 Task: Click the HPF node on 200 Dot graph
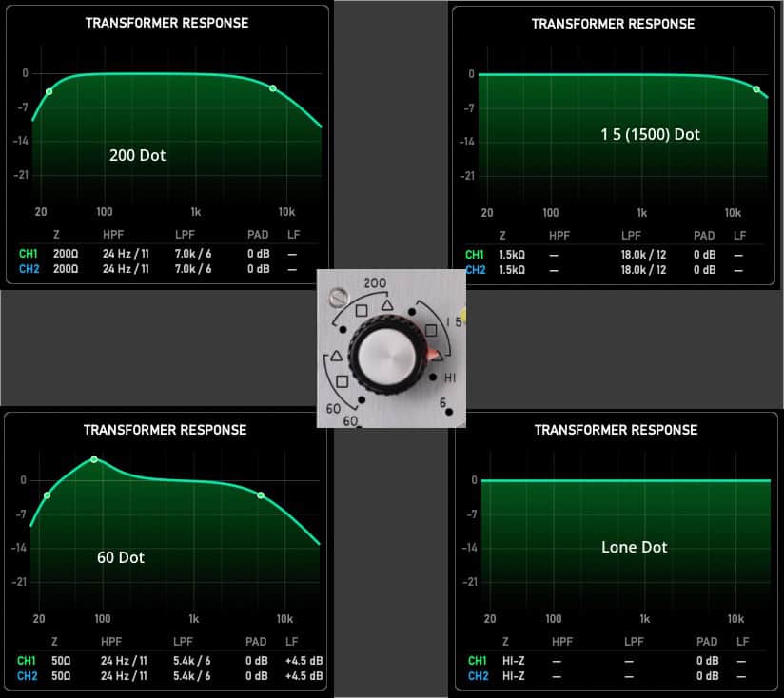[x=49, y=92]
